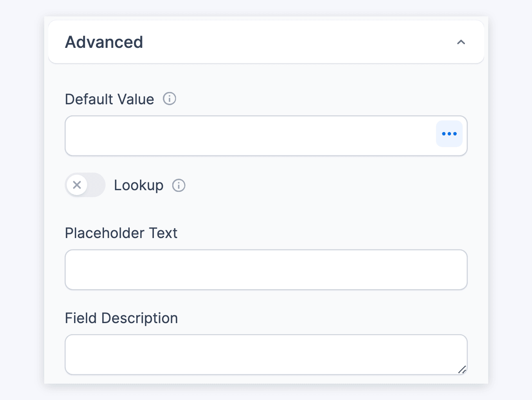Click the Placeholder Text label
Screen dimensions: 532x400
121,233
